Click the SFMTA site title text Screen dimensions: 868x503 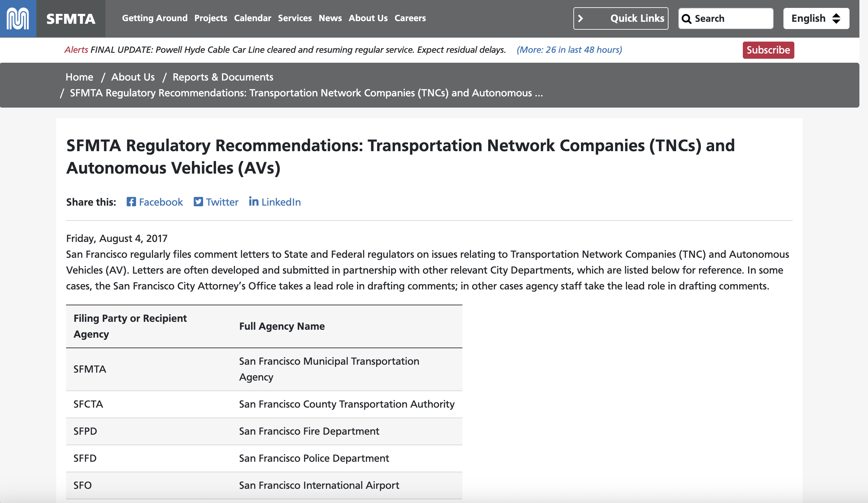(71, 19)
